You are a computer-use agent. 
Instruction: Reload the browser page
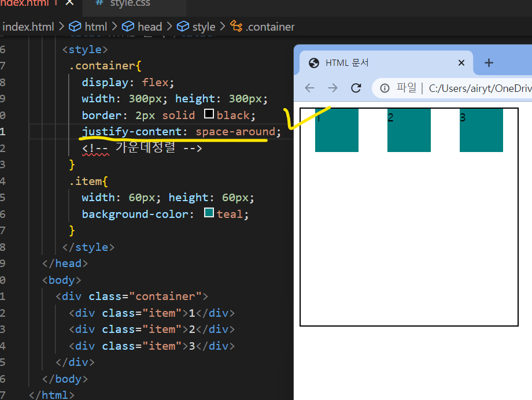(356, 88)
